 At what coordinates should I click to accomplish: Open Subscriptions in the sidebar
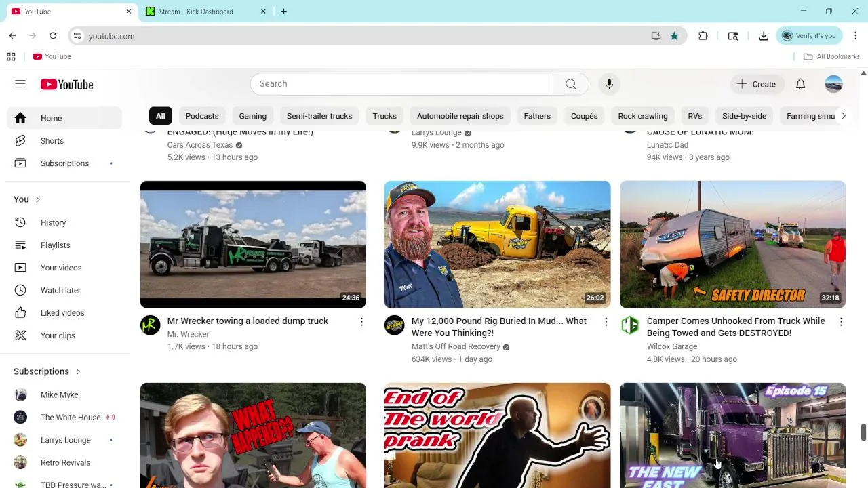pyautogui.click(x=64, y=163)
